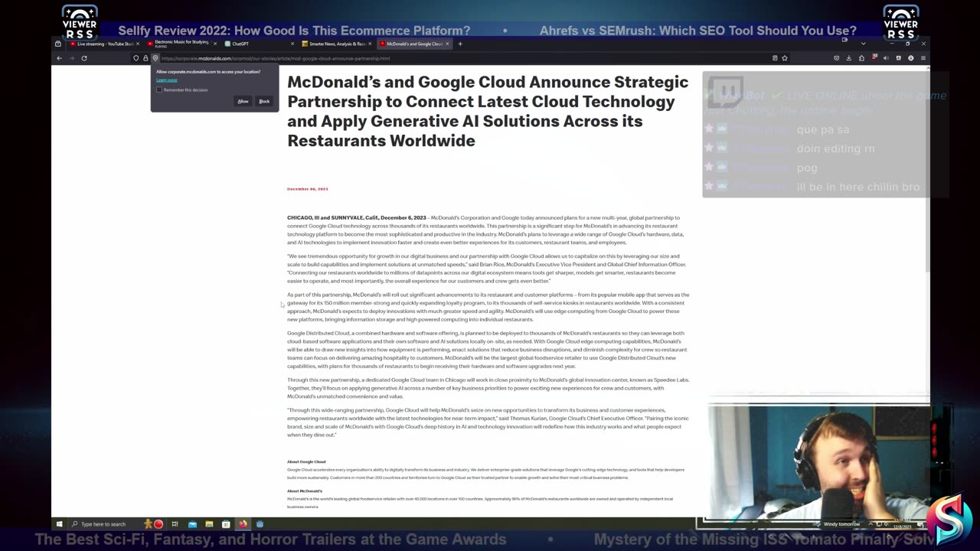980x551 pixels.
Task: Open the Mail app on the taskbar
Action: click(192, 524)
